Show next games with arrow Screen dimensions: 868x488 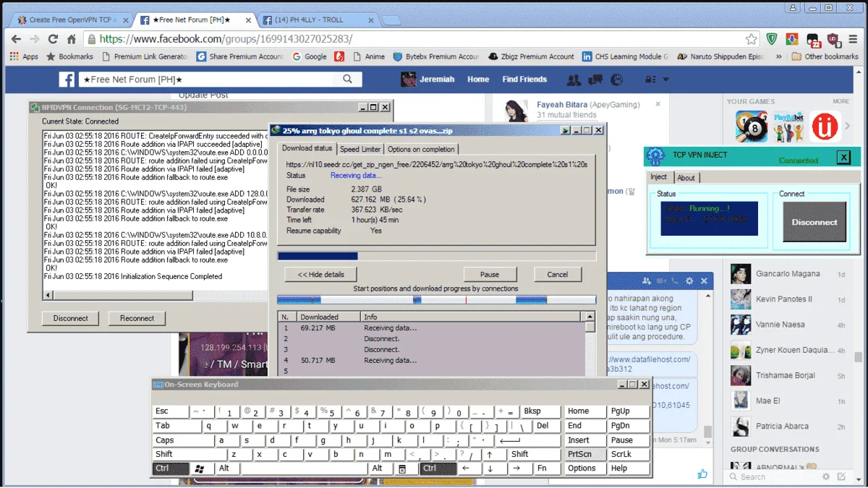847,127
